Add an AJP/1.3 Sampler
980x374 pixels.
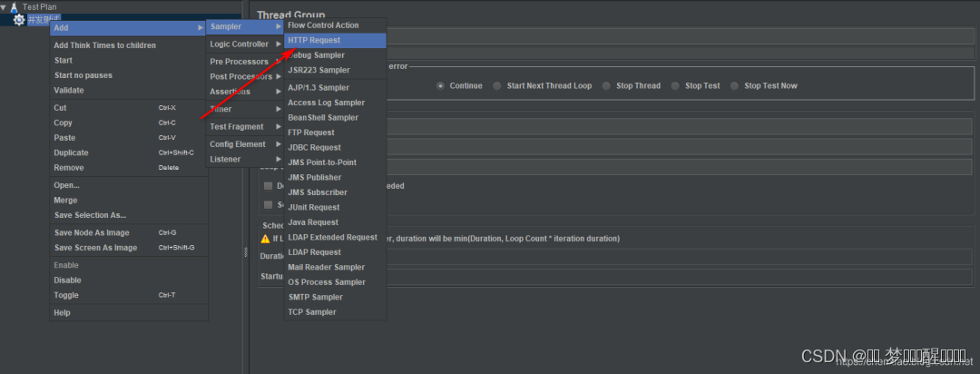click(335, 87)
